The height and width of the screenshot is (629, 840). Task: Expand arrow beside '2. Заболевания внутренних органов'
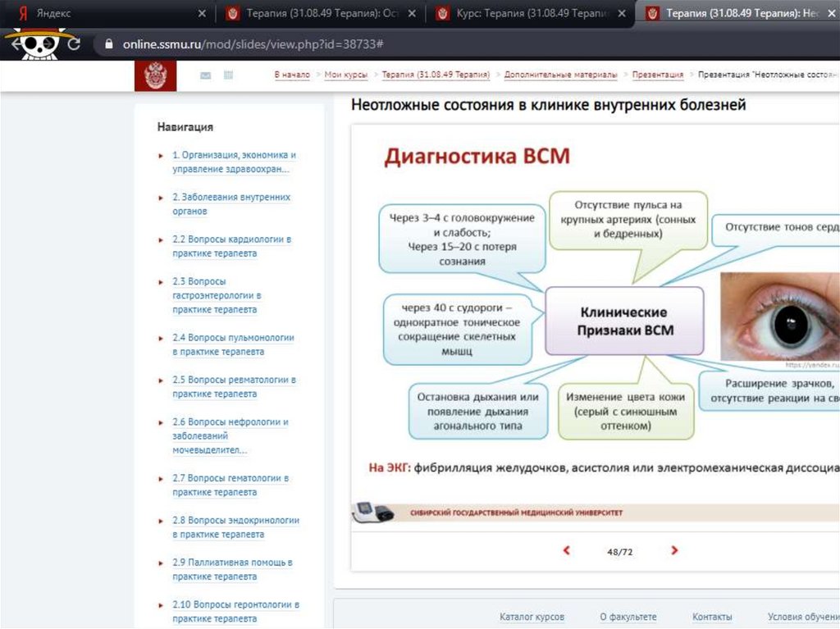coord(161,198)
